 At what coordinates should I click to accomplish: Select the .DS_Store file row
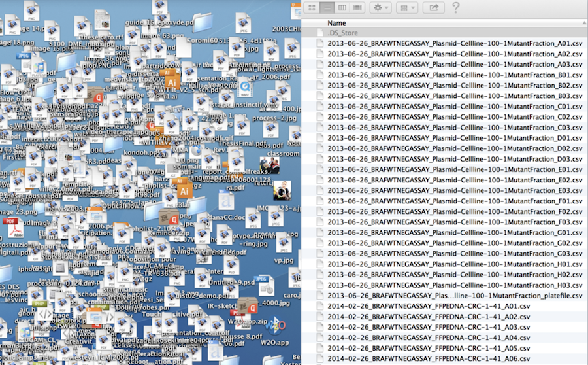pos(342,33)
